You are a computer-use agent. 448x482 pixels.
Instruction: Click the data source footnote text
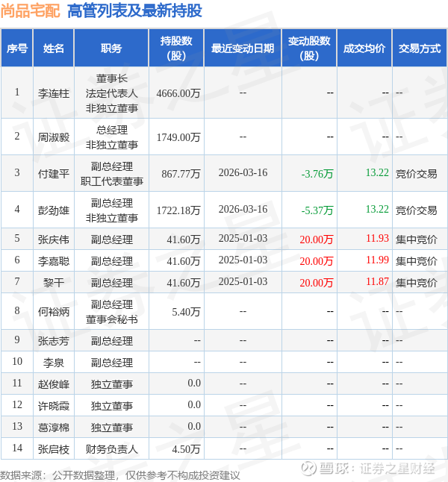coord(119,475)
